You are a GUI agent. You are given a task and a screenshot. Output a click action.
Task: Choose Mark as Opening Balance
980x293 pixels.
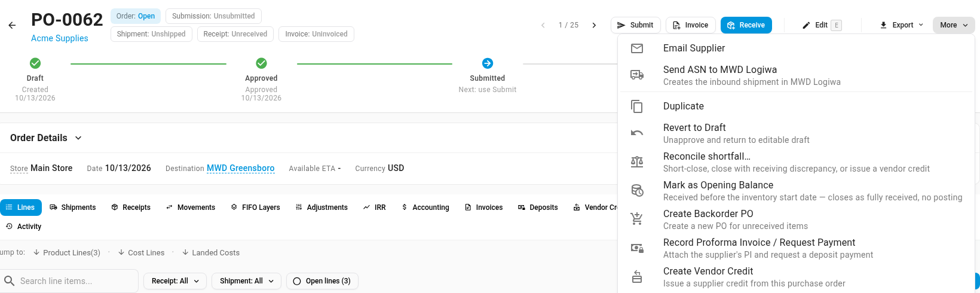[796, 191]
